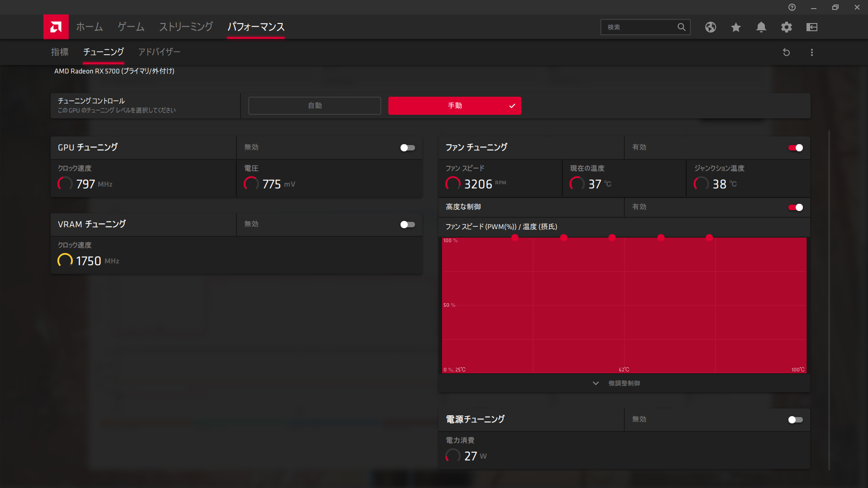Enable the VRAM チューニング toggle
Viewport: 868px width, 488px height.
pyautogui.click(x=407, y=225)
